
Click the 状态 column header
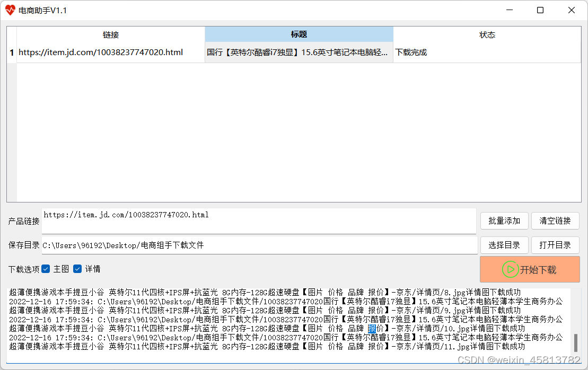coord(487,34)
